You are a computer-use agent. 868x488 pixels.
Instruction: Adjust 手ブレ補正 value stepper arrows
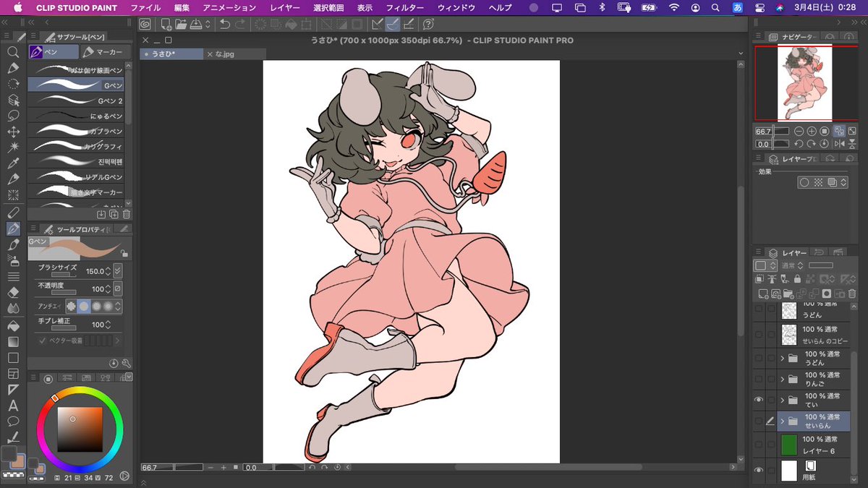pos(109,325)
